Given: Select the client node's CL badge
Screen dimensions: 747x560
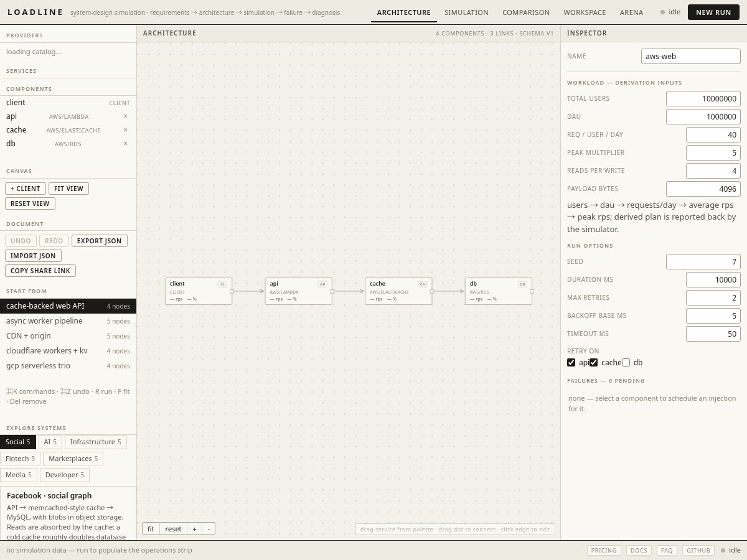Looking at the screenshot, I should coord(223,284).
